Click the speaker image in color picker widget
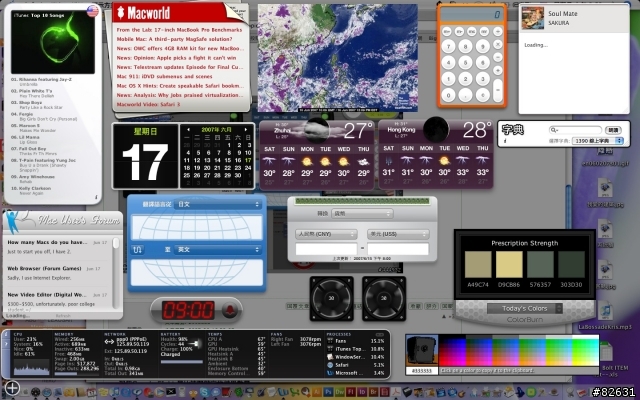 point(422,351)
